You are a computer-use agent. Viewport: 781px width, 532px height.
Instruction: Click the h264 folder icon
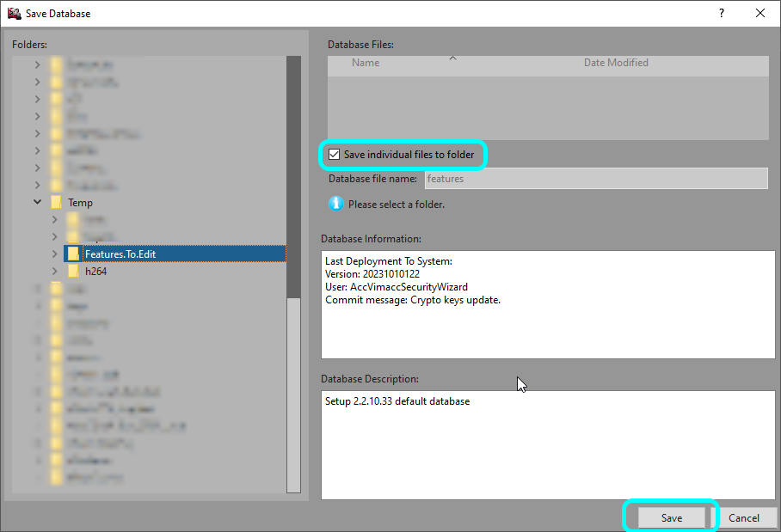pyautogui.click(x=73, y=272)
